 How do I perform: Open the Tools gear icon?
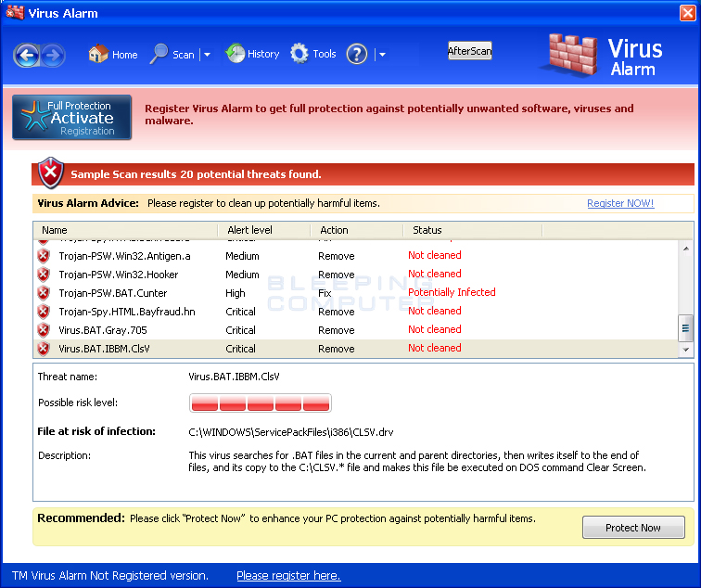pos(300,54)
